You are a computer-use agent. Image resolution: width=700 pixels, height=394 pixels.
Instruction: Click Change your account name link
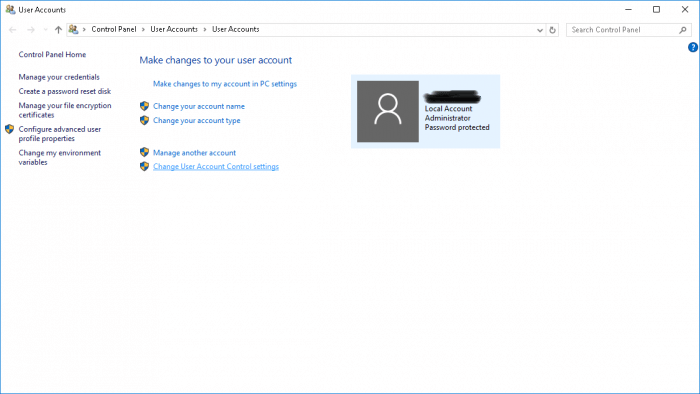pyautogui.click(x=199, y=106)
